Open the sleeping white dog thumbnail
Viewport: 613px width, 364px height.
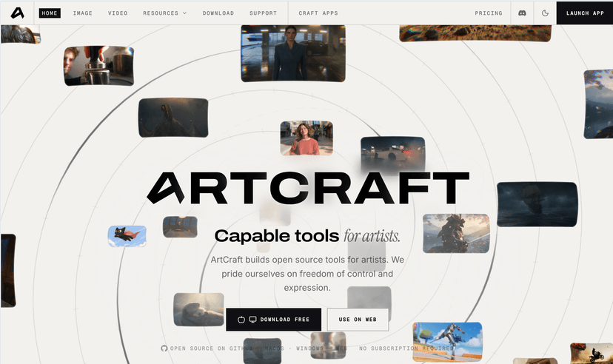[198, 309]
